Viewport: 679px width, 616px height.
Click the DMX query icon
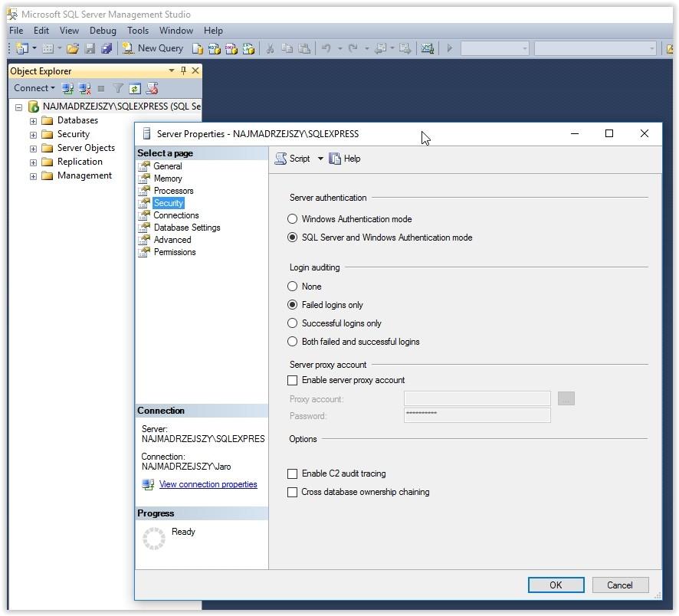pyautogui.click(x=231, y=48)
